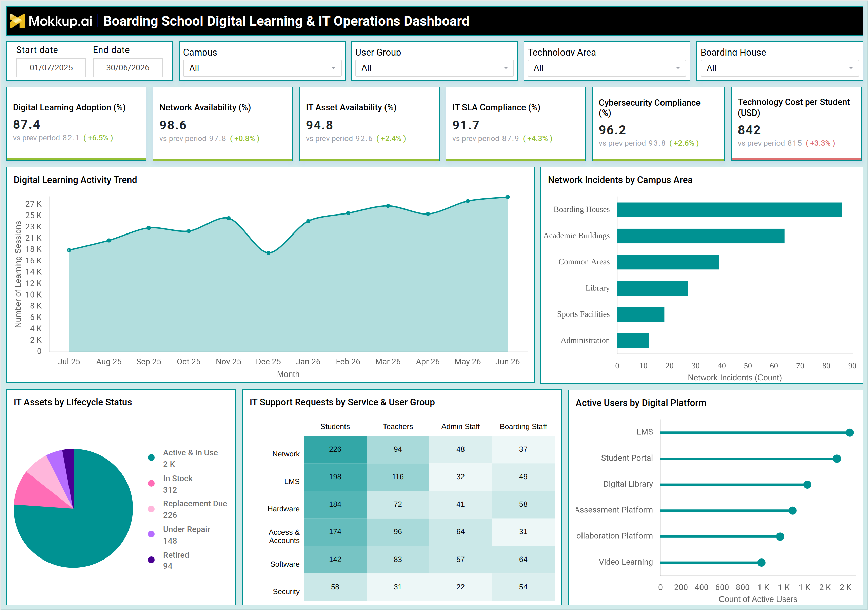868x610 pixels.
Task: Click the Admin Staff column header
Action: [460, 426]
